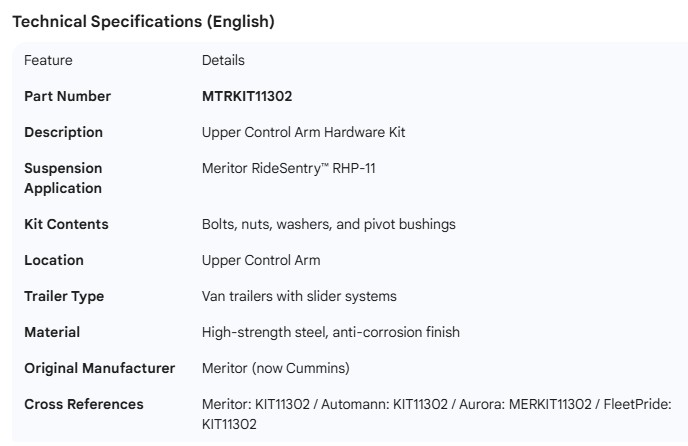Viewport: 688px width, 446px height.
Task: Click the Van trailers with slider systems text
Action: coord(299,296)
